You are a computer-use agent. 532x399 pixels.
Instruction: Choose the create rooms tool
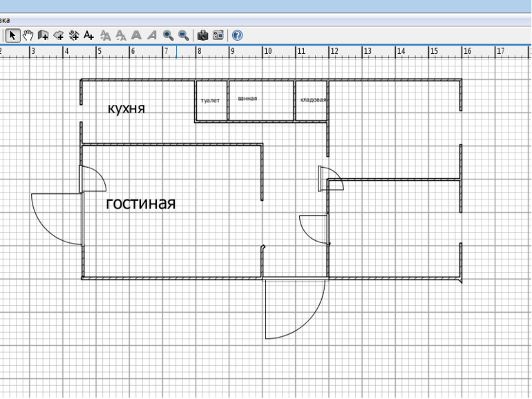[x=59, y=35]
